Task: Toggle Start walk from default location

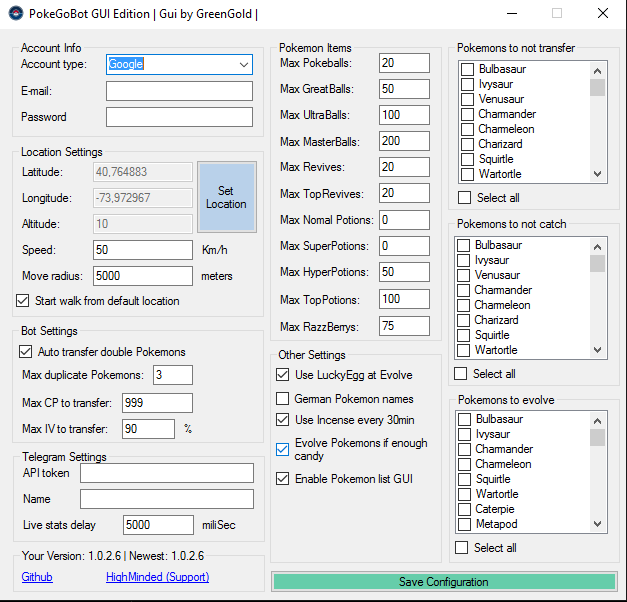Action: (23, 301)
